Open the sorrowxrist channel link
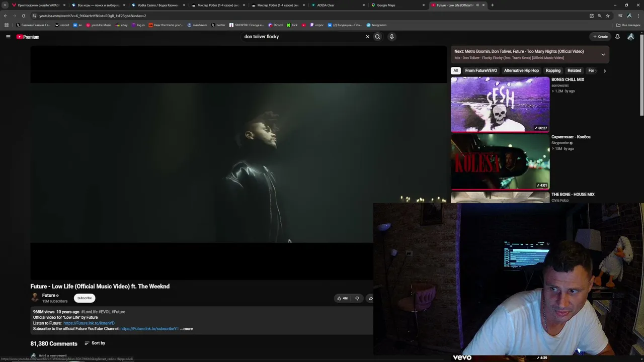This screenshot has width=644, height=362. click(560, 85)
